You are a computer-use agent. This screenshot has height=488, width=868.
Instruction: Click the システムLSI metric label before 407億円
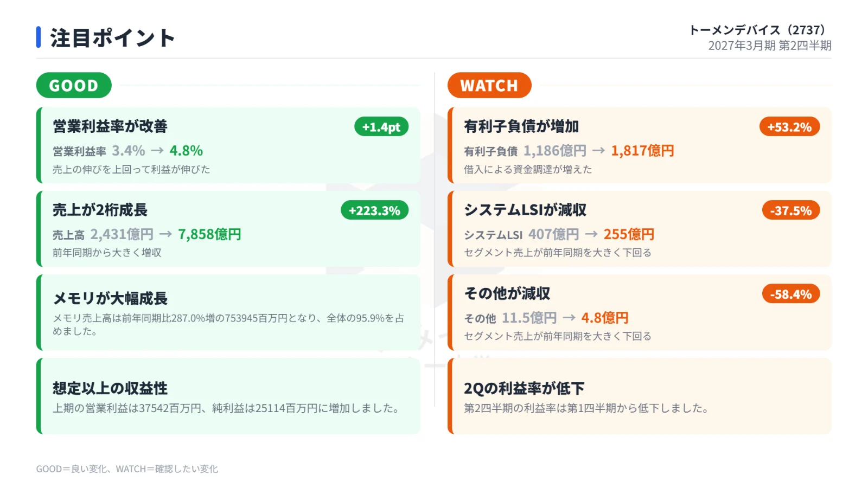pos(493,235)
